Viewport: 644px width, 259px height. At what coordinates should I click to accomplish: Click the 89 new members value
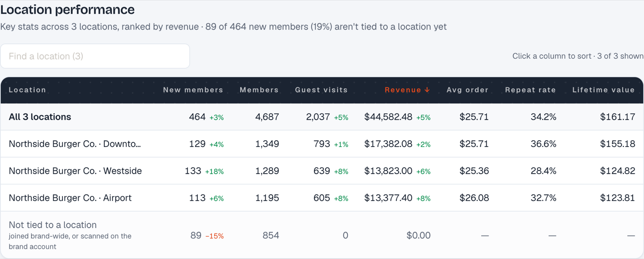[196, 235]
